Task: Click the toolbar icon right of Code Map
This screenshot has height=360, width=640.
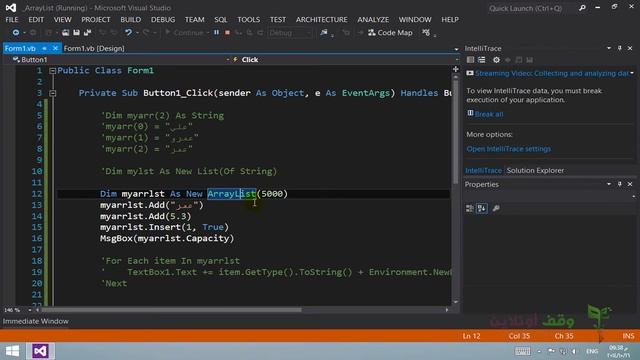Action: click(426, 32)
